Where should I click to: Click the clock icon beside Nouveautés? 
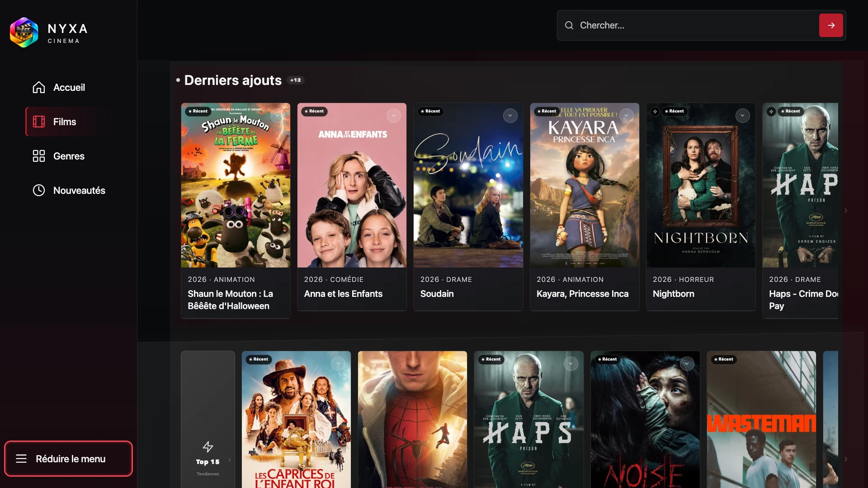tap(39, 190)
